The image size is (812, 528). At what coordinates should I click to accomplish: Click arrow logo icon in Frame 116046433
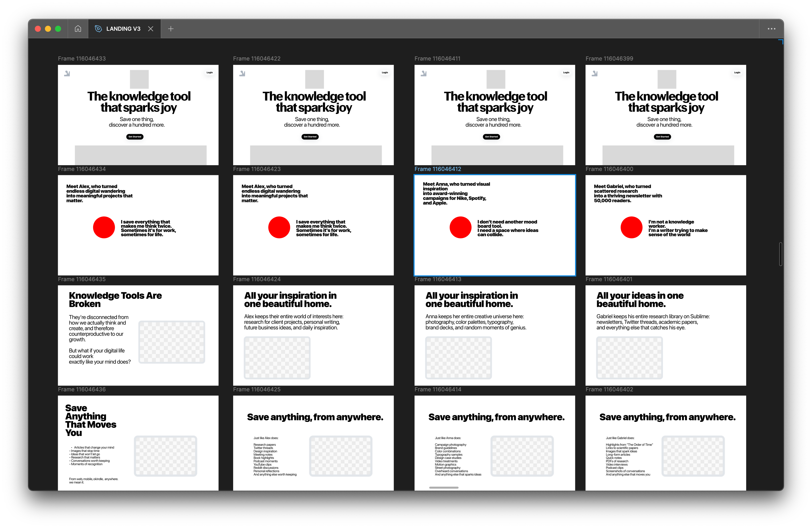[67, 73]
